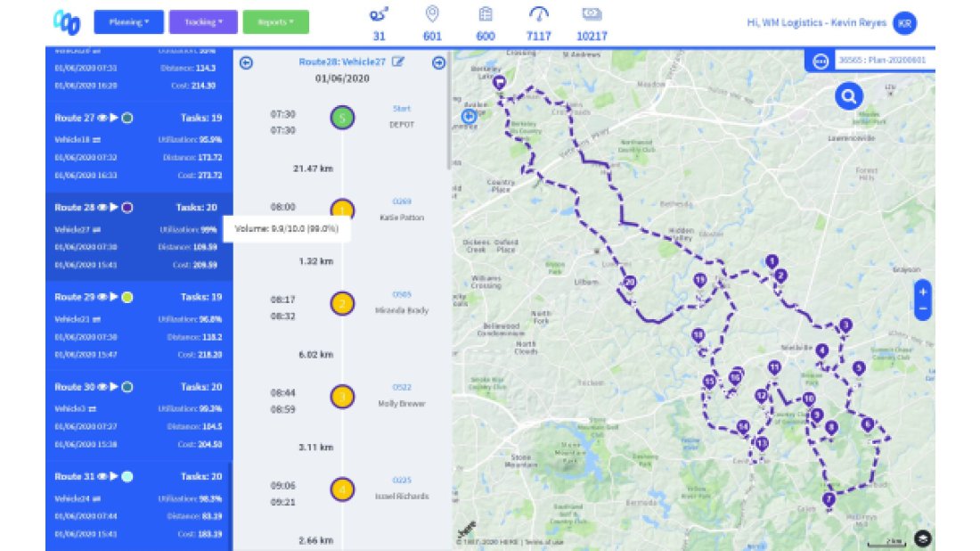980x551 pixels.
Task: Open task link O269 for Katie Patton
Action: point(401,201)
